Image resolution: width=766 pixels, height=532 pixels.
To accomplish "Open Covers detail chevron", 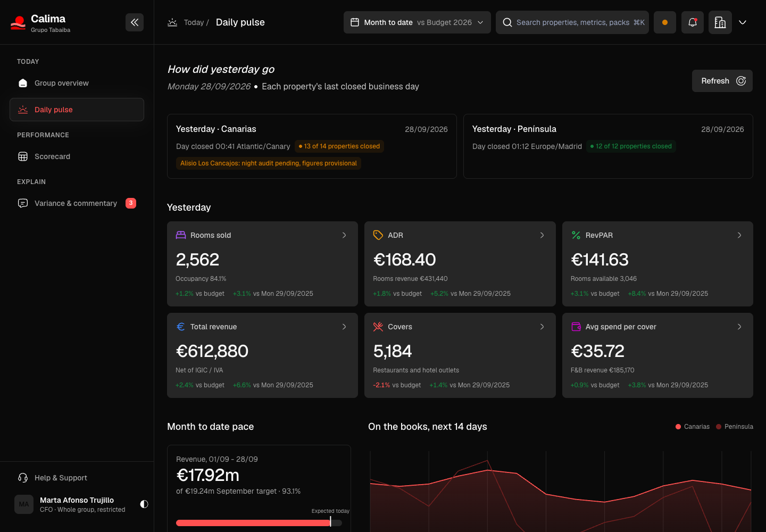I will (542, 327).
